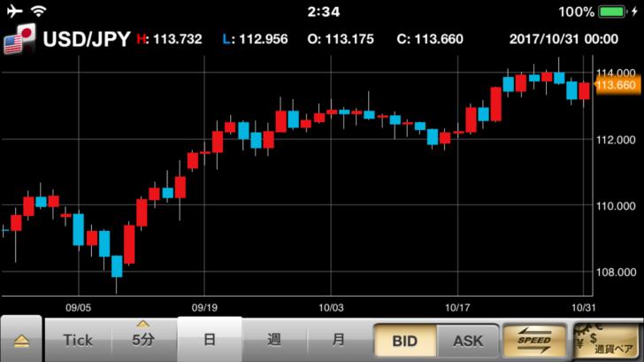Tap the 112.000 price axis label
This screenshot has width=644, height=362.
[617, 140]
